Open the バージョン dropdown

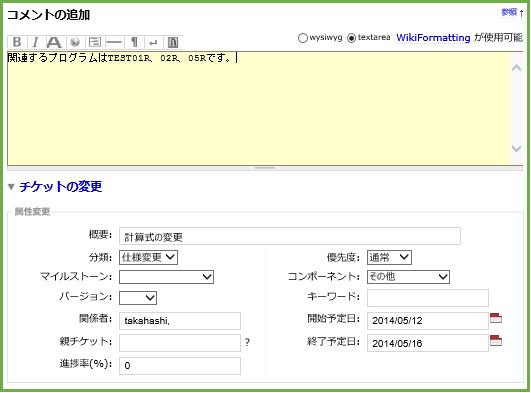138,298
